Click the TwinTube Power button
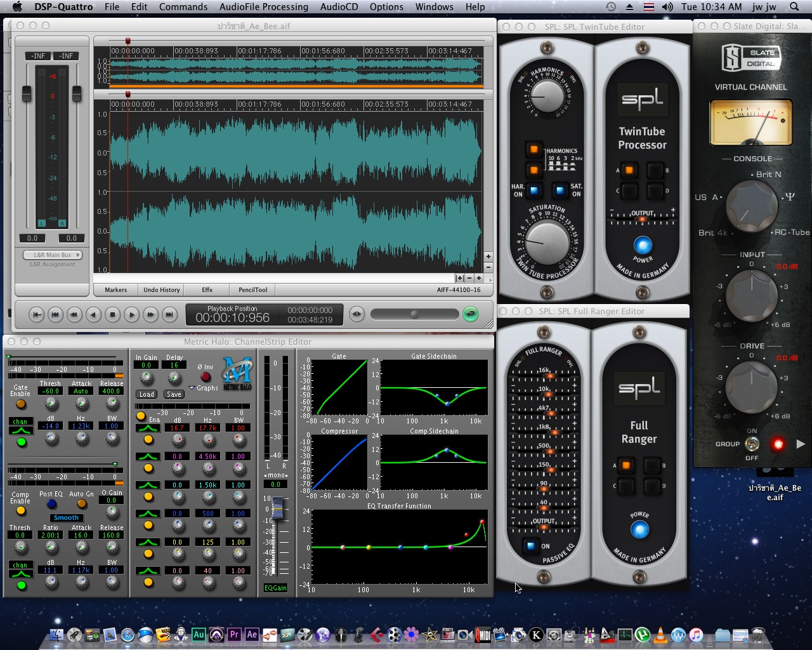 pos(643,245)
